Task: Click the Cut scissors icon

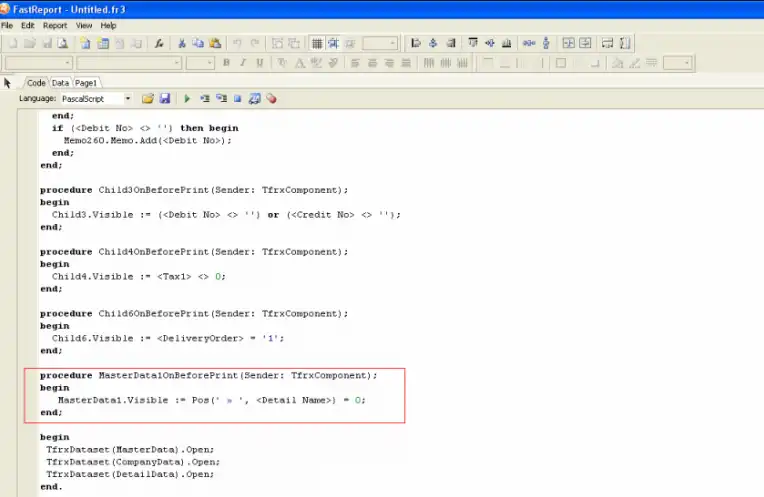Action: [x=182, y=43]
